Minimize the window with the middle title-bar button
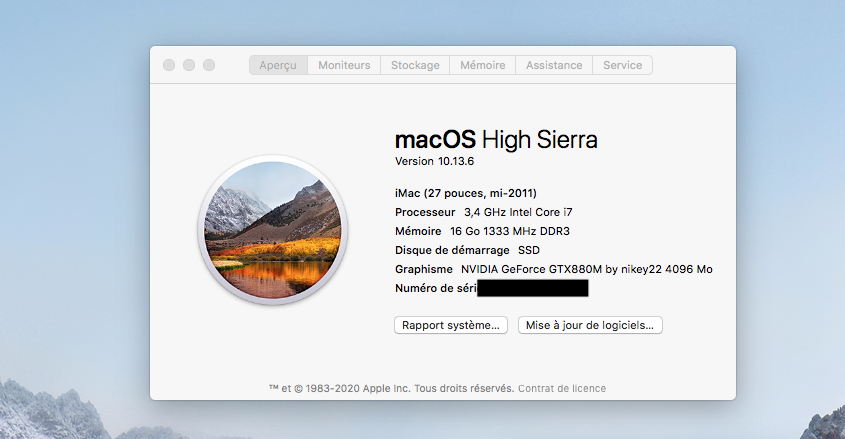Image resolution: width=845 pixels, height=439 pixels. click(x=189, y=65)
